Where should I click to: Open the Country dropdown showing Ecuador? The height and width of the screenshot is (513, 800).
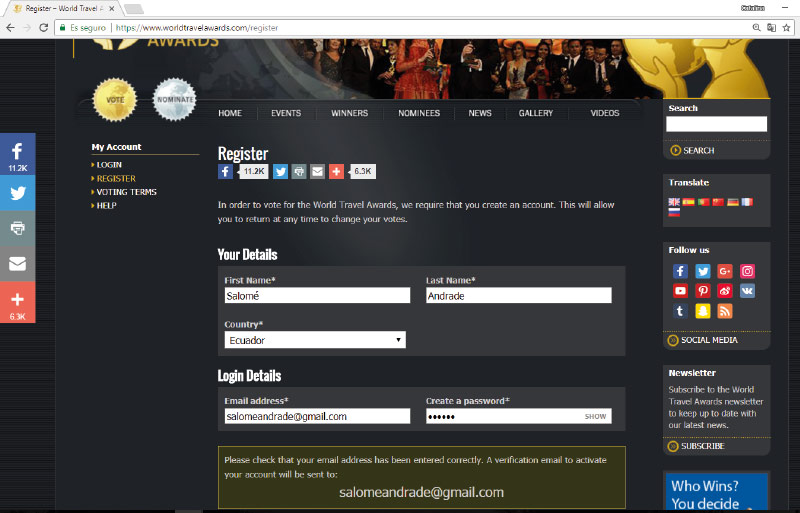[315, 340]
